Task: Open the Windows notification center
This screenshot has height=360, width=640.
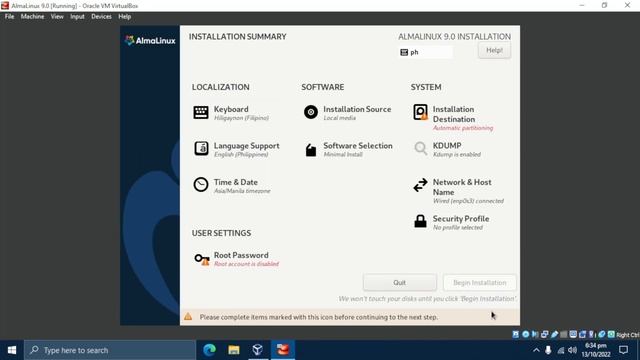Action: (x=623, y=350)
